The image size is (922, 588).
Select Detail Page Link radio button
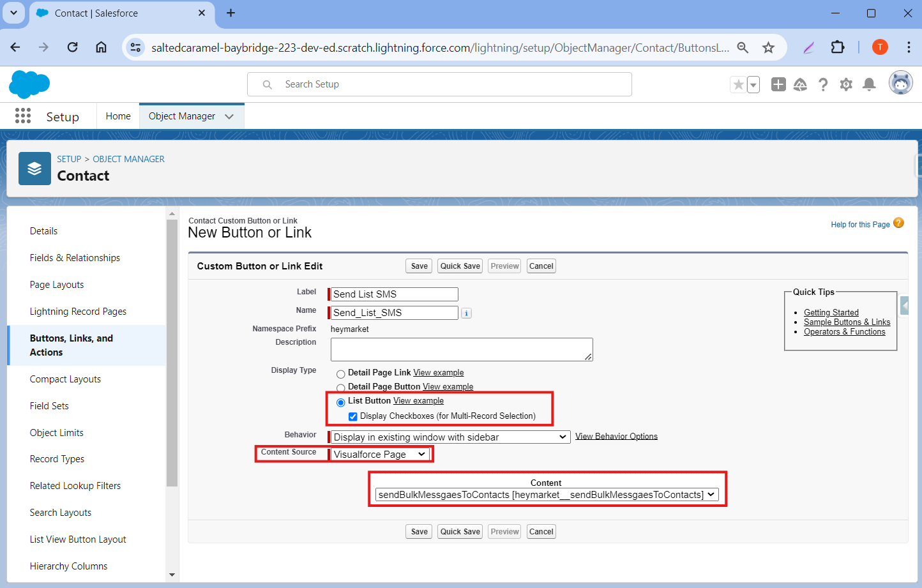341,374
